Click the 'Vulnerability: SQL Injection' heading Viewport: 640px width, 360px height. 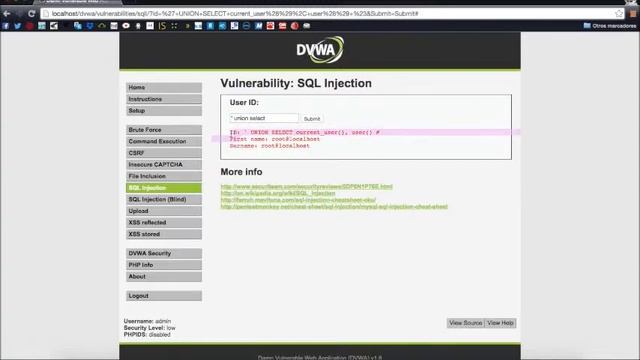(x=296, y=83)
